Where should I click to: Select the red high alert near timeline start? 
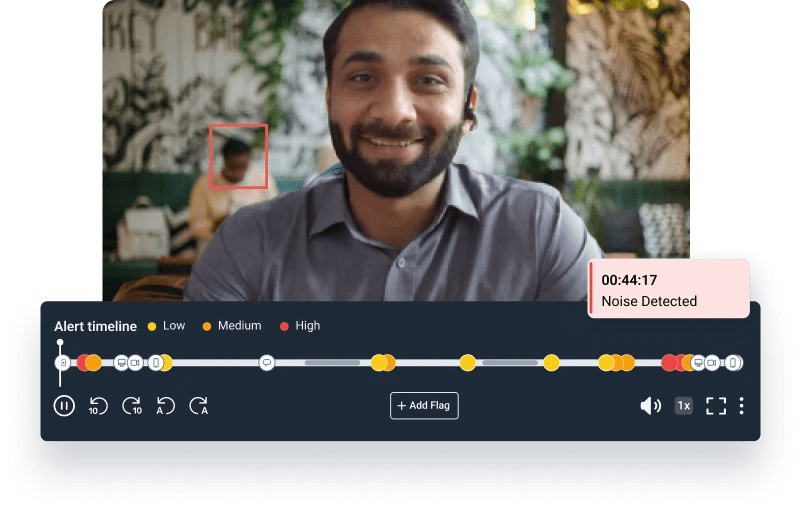(82, 363)
